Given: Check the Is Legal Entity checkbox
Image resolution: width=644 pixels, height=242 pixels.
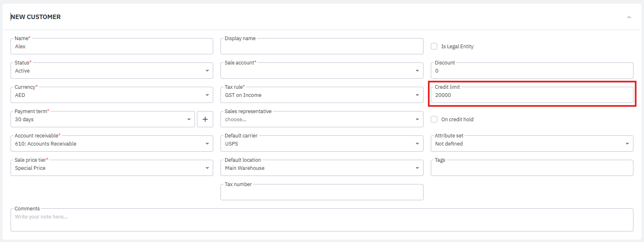Looking at the screenshot, I should [434, 46].
